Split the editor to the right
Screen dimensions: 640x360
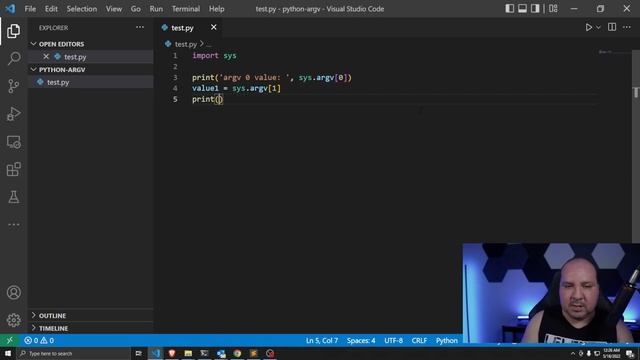point(611,27)
